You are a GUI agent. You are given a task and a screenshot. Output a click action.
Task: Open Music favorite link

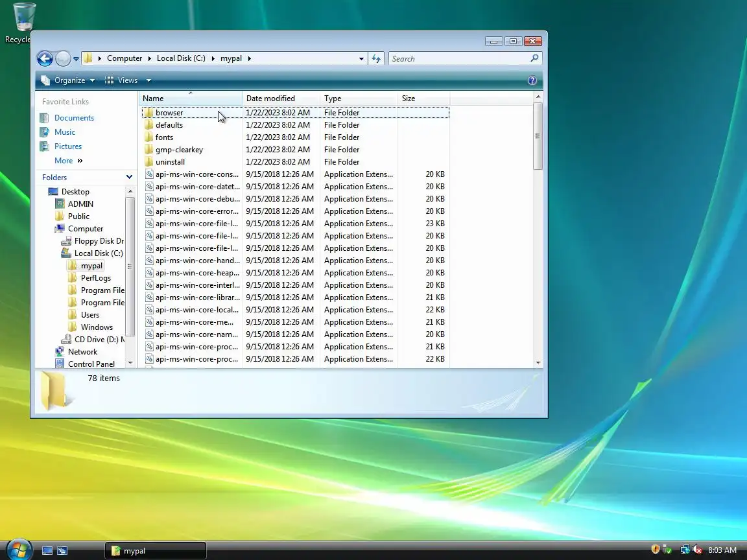tap(64, 132)
